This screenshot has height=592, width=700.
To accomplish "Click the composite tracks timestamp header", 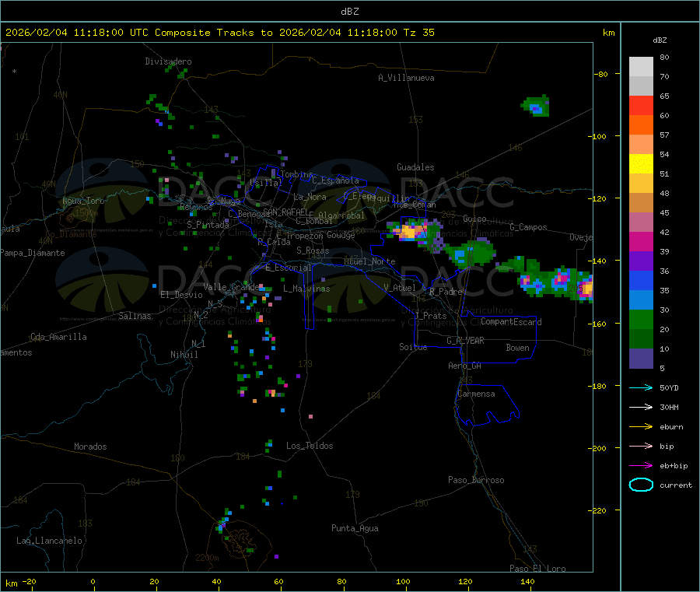I will point(219,33).
